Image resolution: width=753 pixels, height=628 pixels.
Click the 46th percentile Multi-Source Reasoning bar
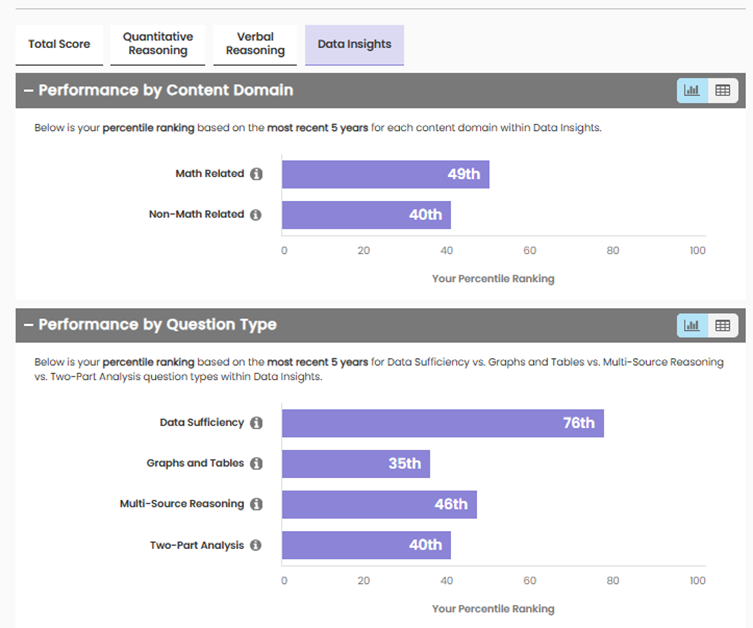379,505
